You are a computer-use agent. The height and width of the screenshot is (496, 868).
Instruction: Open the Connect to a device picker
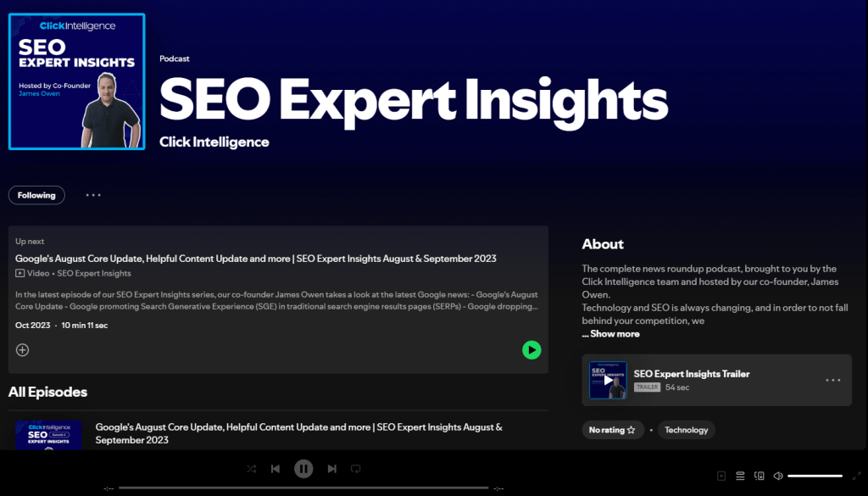pyautogui.click(x=759, y=476)
